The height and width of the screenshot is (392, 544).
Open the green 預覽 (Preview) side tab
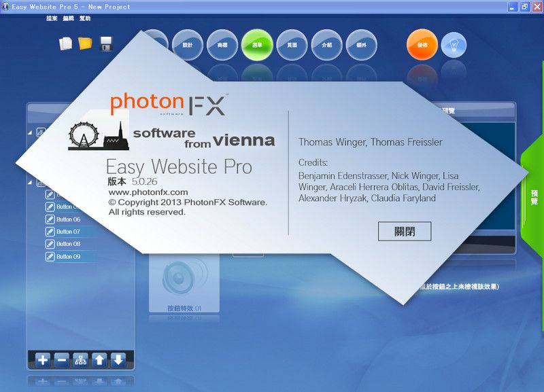[x=533, y=198]
